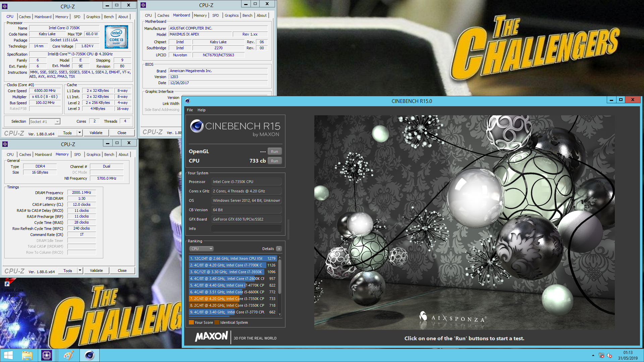Open the Mainboard tab in the Memory CPU-Z window
Image resolution: width=644 pixels, height=362 pixels.
(43, 155)
